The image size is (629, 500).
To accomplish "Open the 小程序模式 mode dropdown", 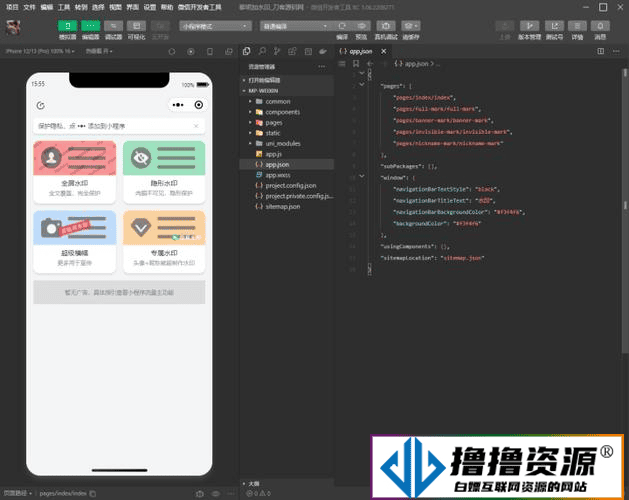I will coord(215,26).
